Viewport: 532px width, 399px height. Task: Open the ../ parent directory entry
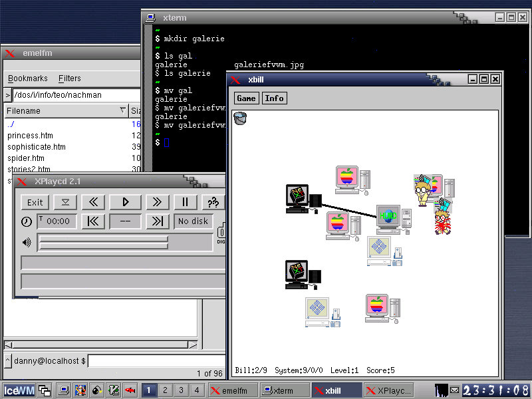(x=11, y=124)
